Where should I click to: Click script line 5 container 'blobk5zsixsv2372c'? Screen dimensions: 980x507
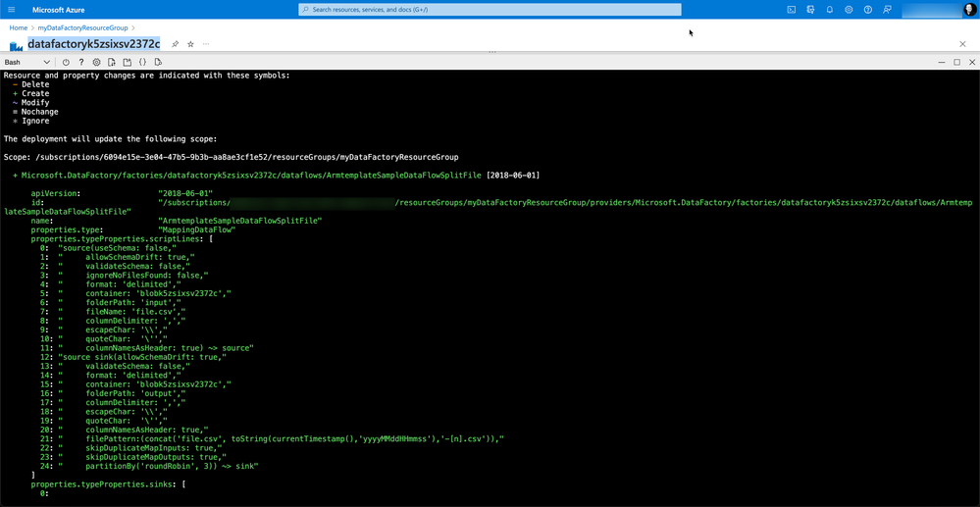tap(135, 293)
